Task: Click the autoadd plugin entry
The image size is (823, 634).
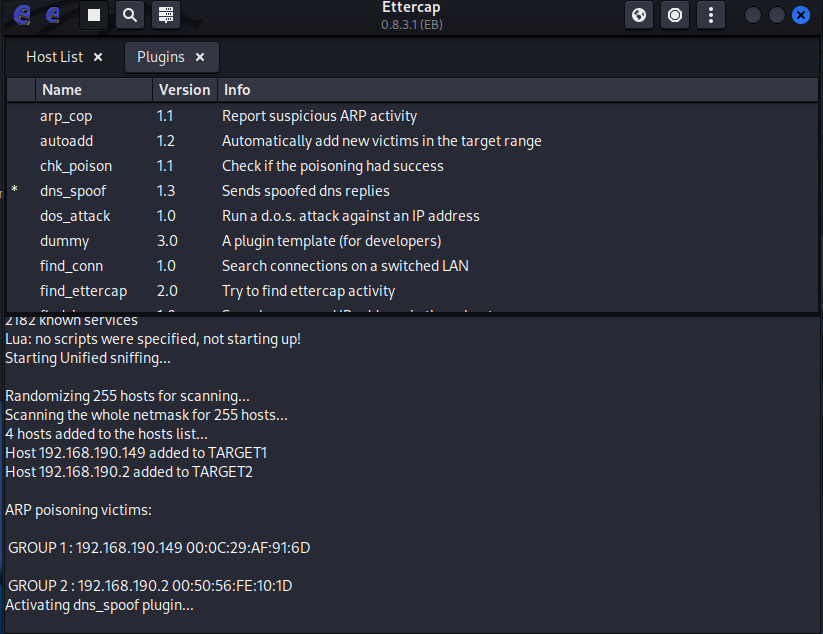Action: tap(66, 141)
